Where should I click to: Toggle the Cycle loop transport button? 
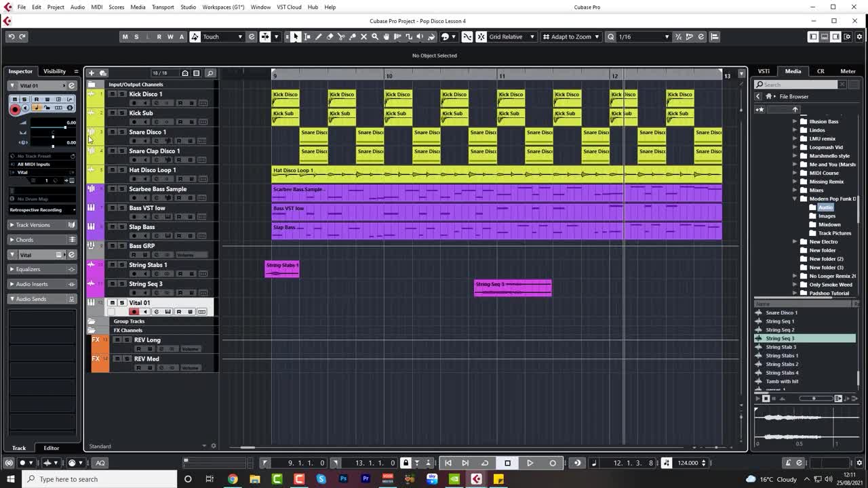click(x=485, y=463)
